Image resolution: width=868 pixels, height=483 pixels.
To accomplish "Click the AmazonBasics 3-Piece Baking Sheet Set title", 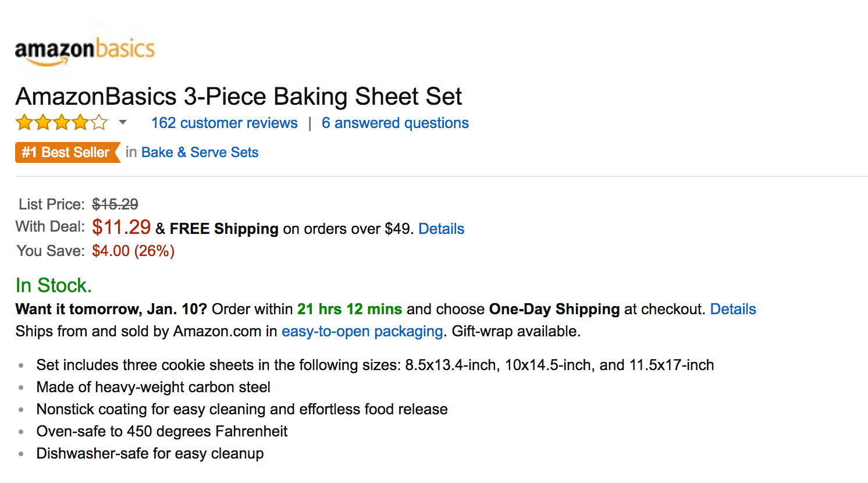I will click(x=239, y=97).
